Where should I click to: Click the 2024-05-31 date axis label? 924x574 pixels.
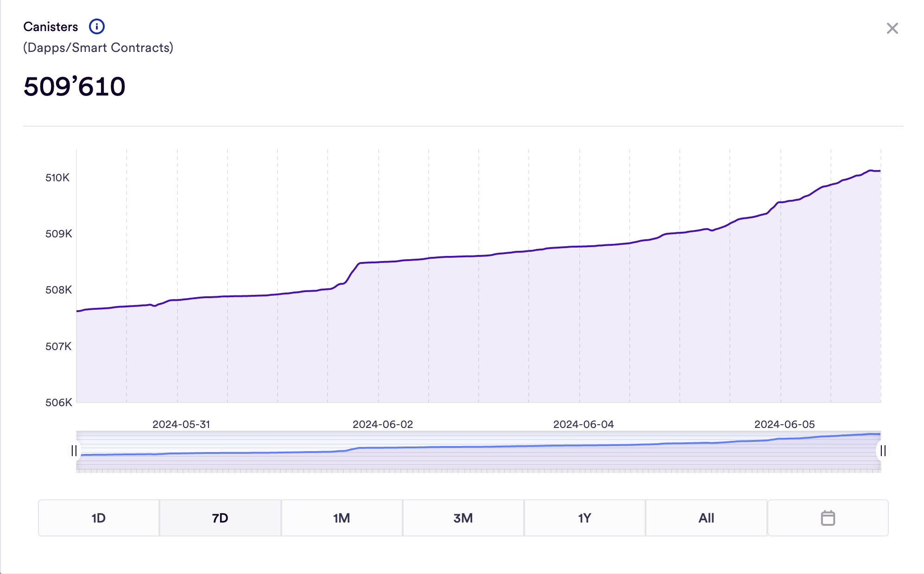tap(181, 424)
